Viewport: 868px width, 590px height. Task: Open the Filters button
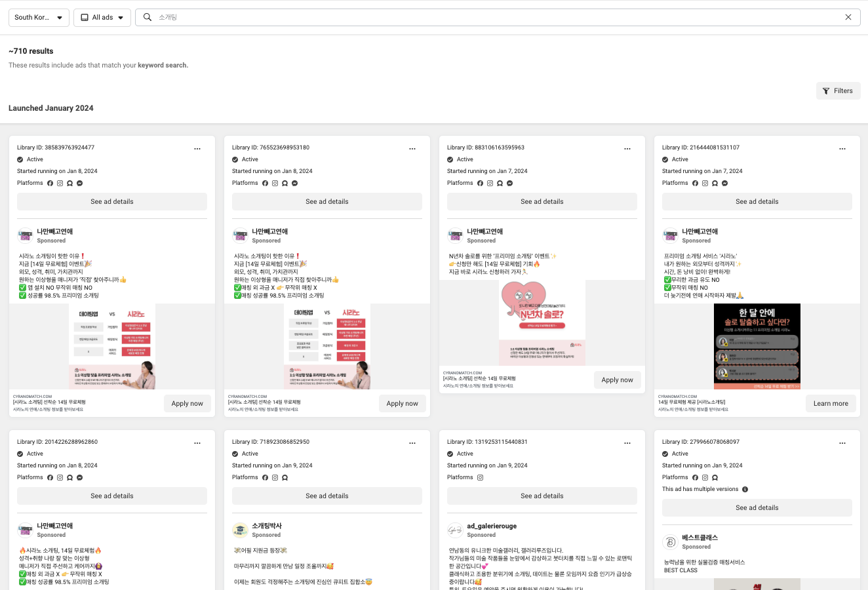coord(838,91)
